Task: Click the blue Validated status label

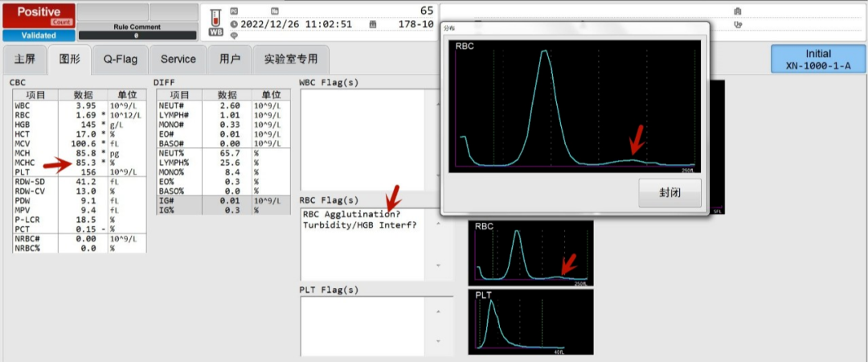Action: 39,35
